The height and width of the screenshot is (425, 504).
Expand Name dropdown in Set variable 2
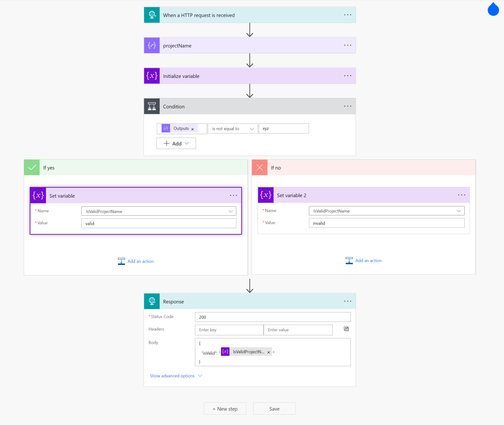point(458,211)
